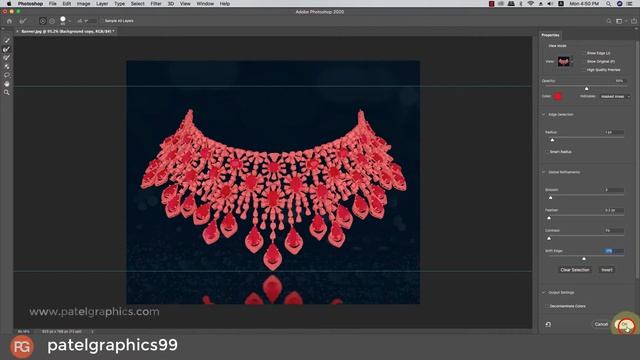
Task: Open the Edit menu
Action: [x=67, y=4]
